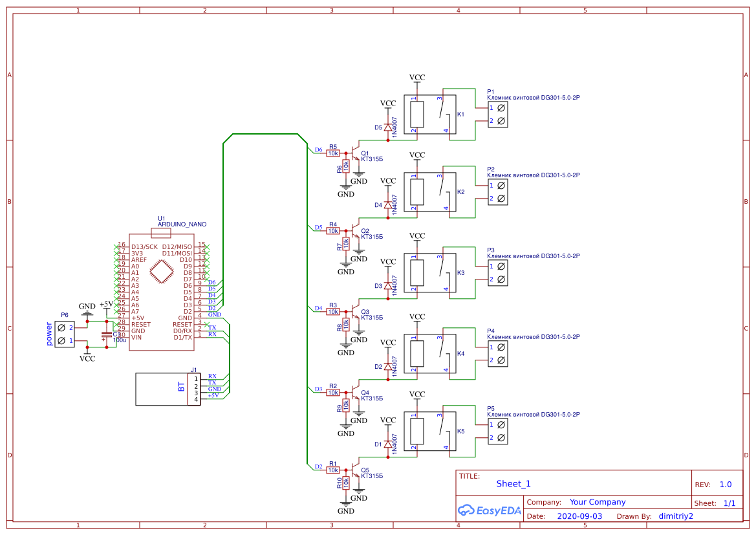
Task: Click the date 2020-09-03 in the title block
Action: [x=578, y=516]
